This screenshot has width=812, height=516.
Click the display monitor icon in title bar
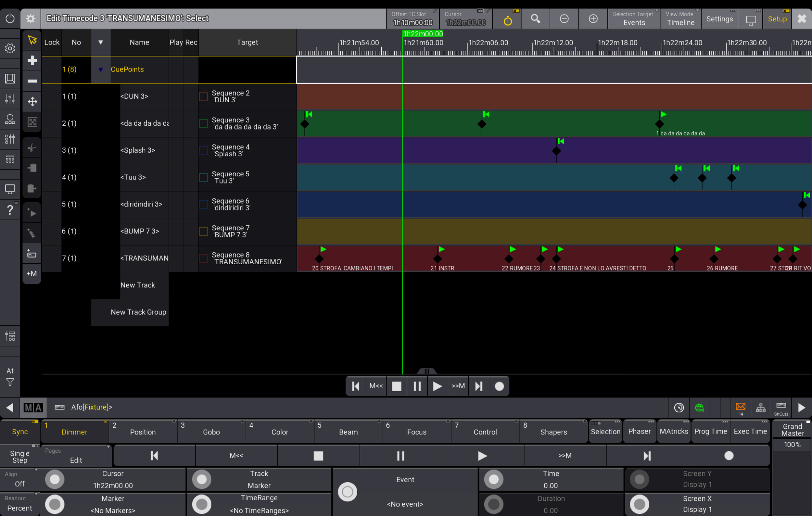point(751,19)
